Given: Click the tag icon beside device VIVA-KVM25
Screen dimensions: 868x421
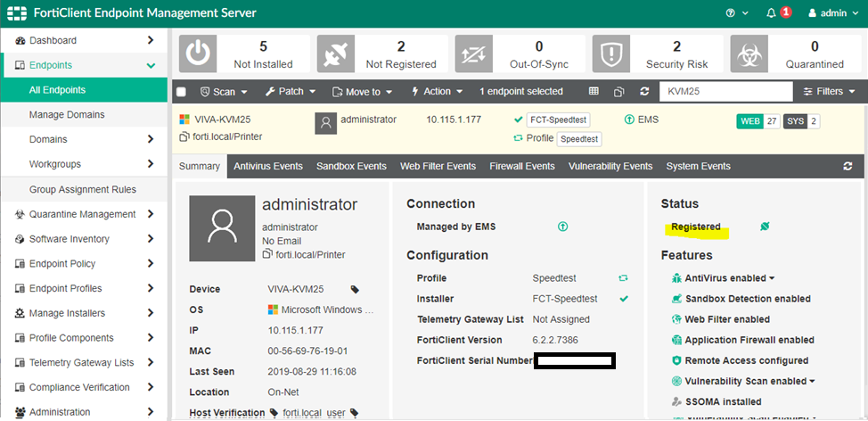Looking at the screenshot, I should pos(355,290).
